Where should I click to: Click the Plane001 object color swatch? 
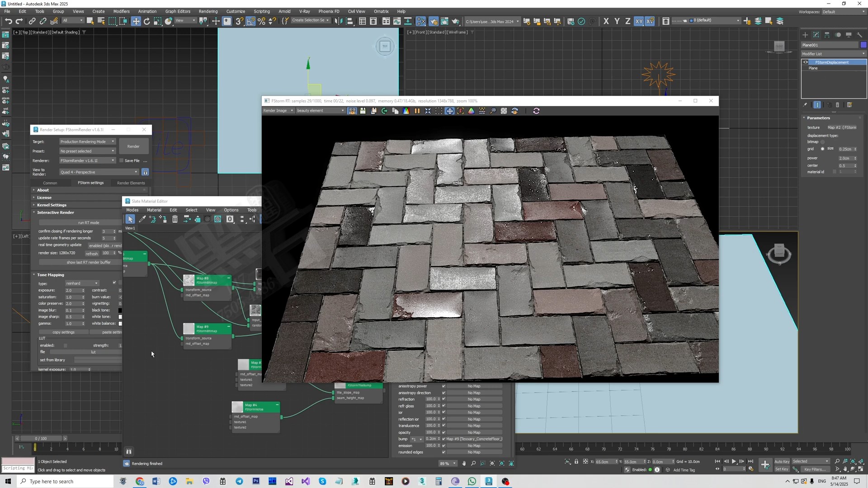(863, 45)
